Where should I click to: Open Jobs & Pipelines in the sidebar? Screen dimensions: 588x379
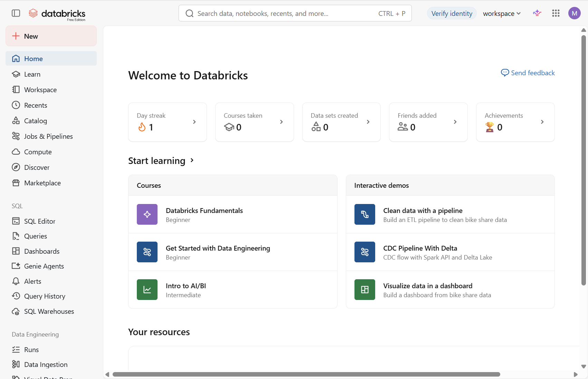pyautogui.click(x=51, y=136)
